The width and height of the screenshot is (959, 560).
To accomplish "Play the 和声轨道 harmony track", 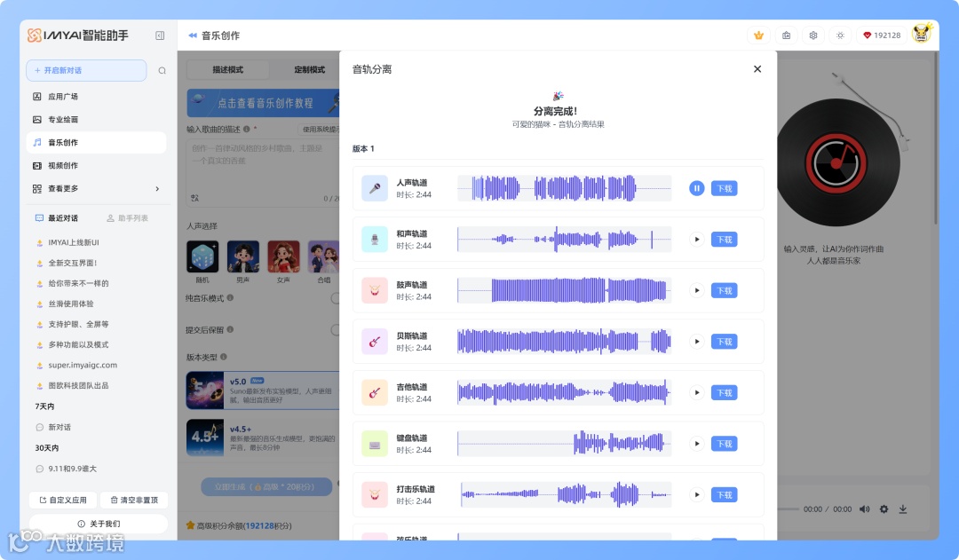I will pos(697,240).
